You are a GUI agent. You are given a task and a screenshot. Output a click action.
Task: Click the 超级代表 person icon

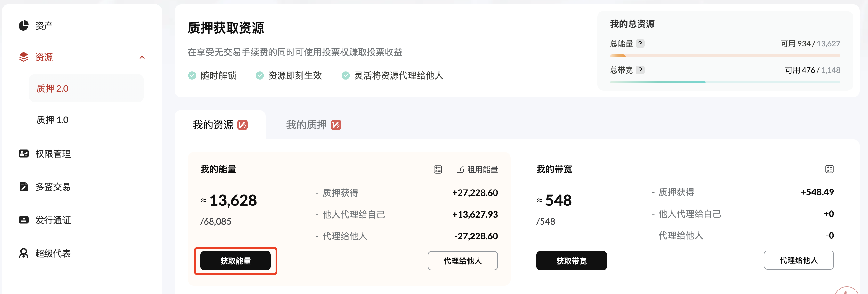point(23,253)
